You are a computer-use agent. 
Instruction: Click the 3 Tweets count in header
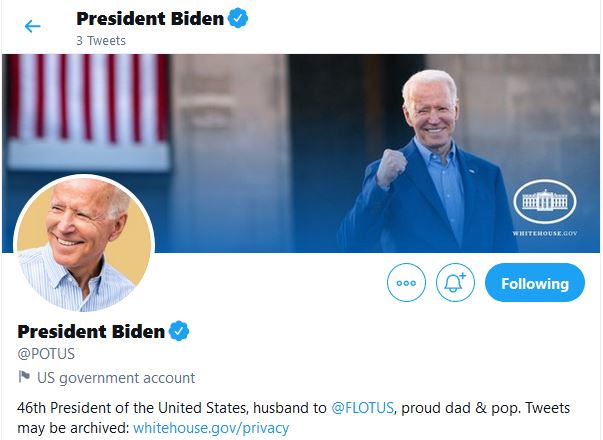coord(100,40)
